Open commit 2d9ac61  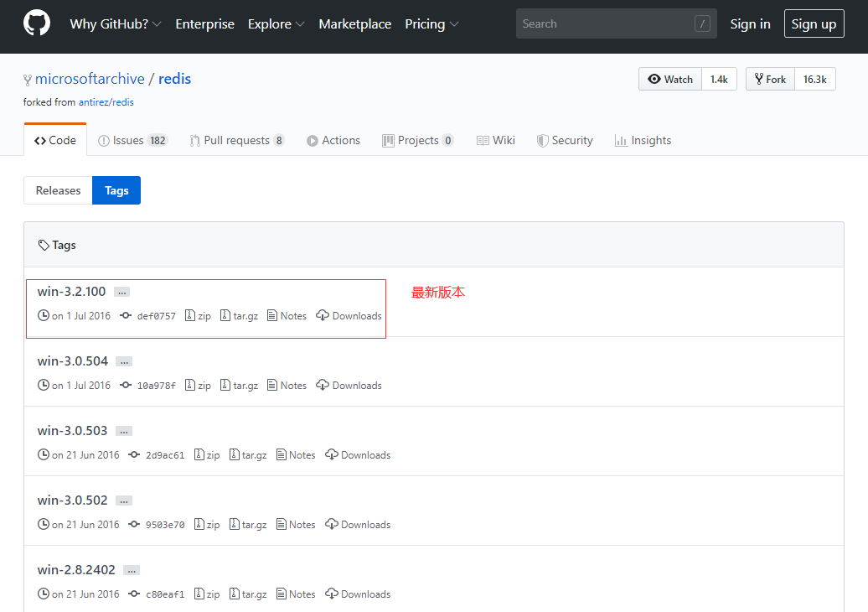tap(165, 454)
